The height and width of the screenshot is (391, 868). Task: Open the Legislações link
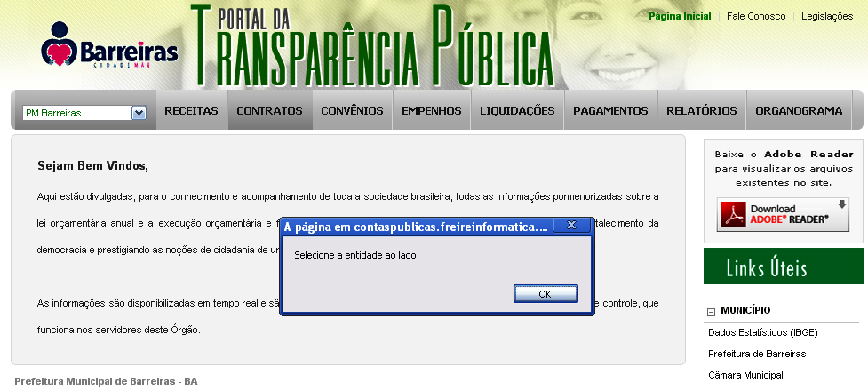pos(827,16)
